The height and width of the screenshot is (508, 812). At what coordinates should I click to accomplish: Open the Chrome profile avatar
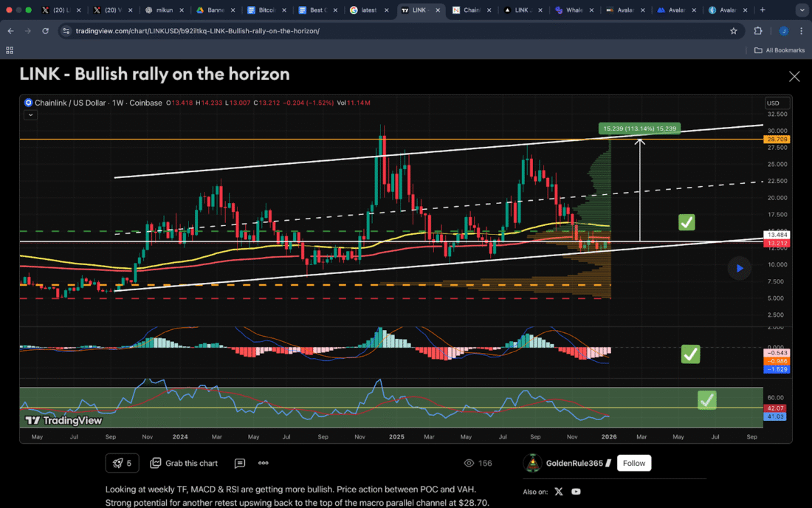point(783,31)
